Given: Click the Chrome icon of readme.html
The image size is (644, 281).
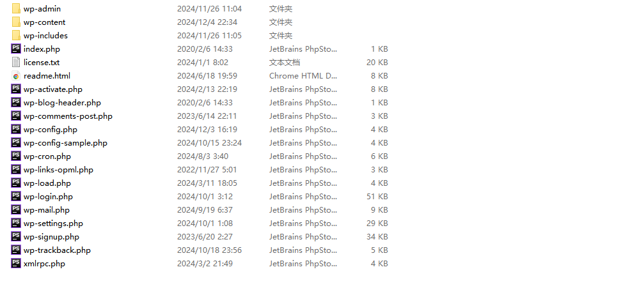Looking at the screenshot, I should 16,76.
